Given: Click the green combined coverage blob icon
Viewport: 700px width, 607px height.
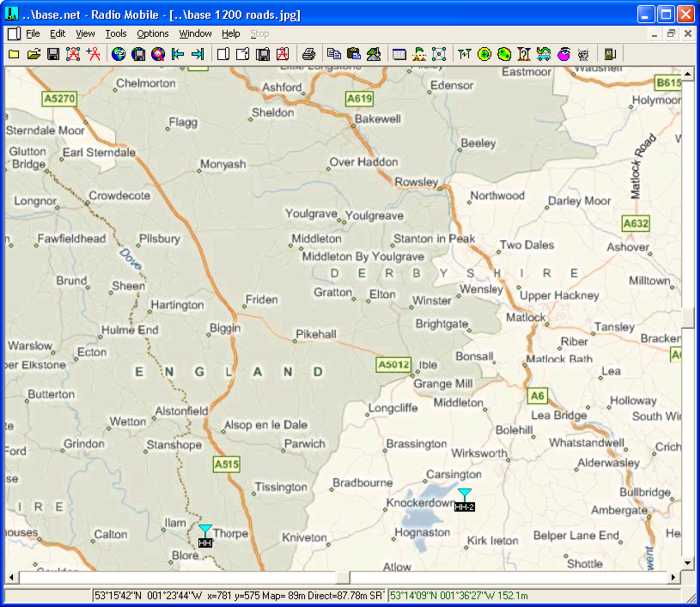Looking at the screenshot, I should (504, 54).
